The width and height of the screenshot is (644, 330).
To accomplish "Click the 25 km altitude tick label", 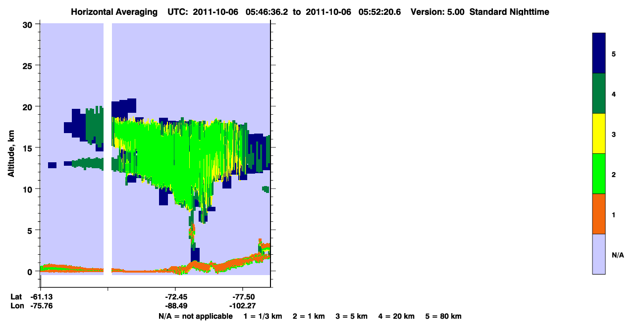I will pos(28,65).
